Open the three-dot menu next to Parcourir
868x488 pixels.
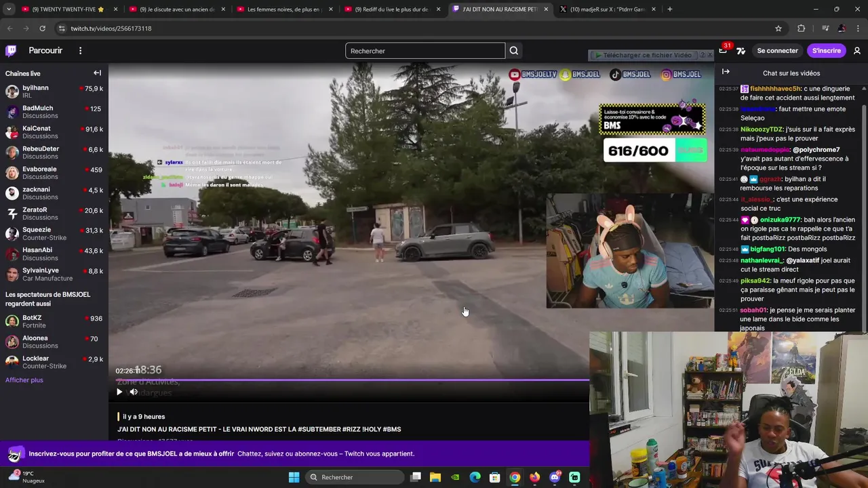point(80,51)
